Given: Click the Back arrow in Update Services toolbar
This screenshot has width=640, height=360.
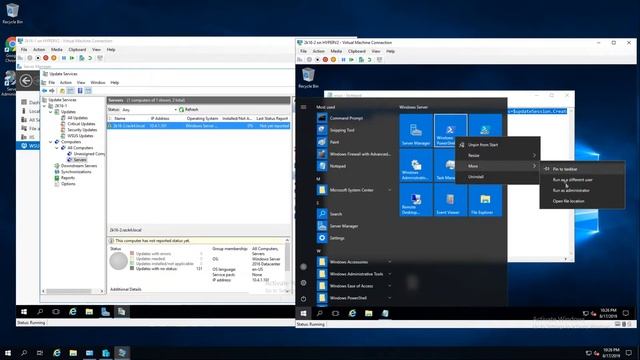Looking at the screenshot, I should (x=45, y=91).
